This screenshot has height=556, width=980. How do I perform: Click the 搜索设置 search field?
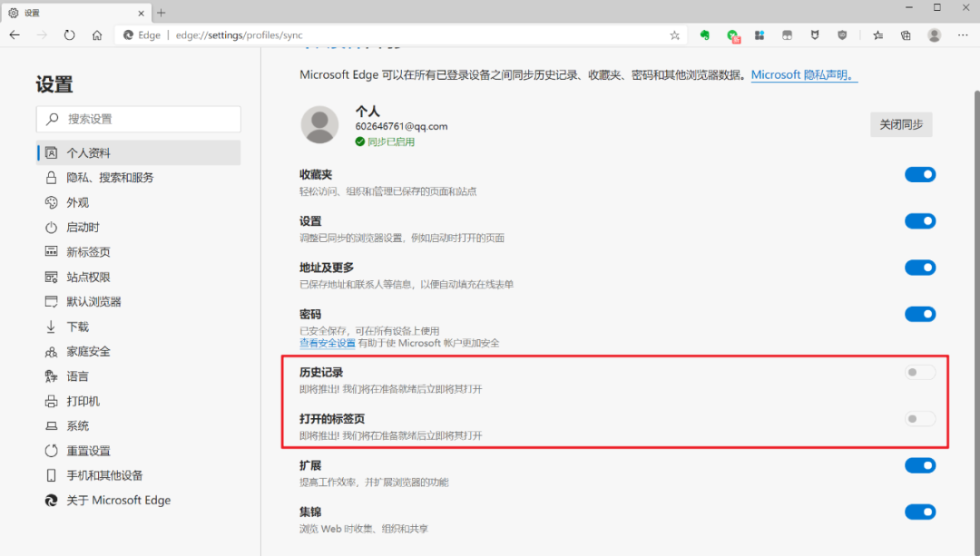(x=139, y=119)
